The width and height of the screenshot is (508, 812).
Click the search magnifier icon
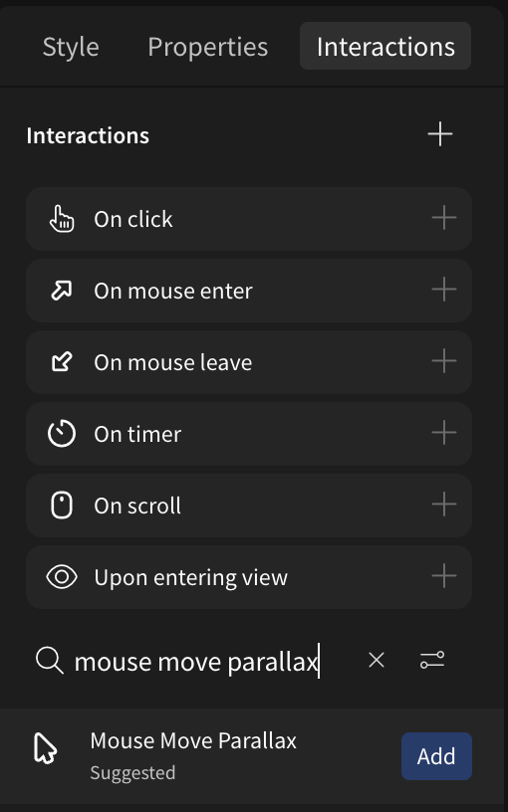(49, 662)
